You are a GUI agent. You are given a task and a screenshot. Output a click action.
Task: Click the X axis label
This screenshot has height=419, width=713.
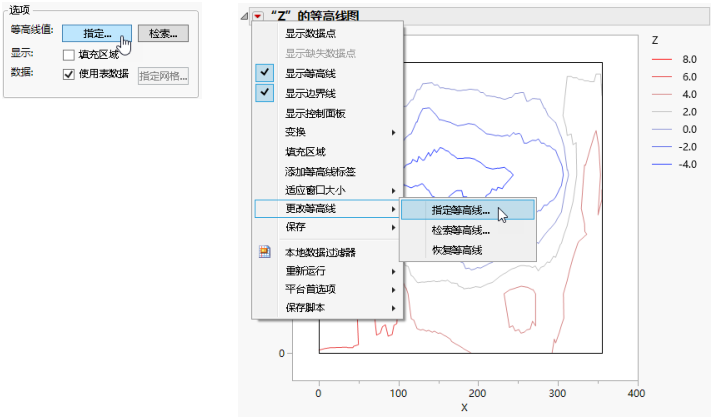pos(464,408)
